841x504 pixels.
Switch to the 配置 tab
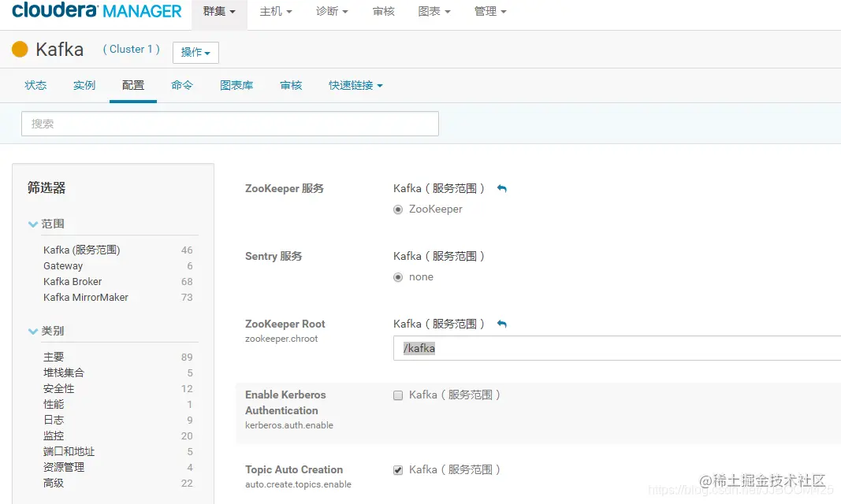[133, 85]
